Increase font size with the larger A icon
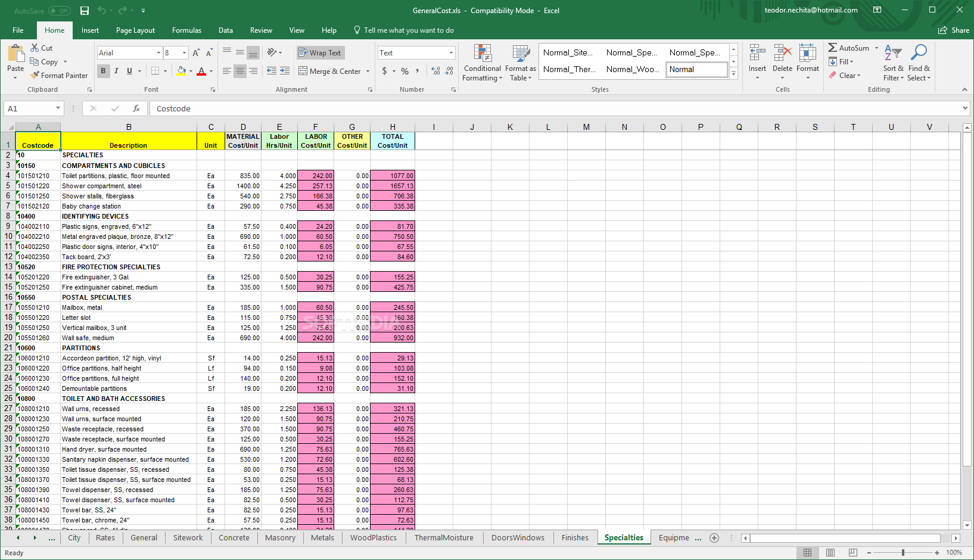 [196, 53]
